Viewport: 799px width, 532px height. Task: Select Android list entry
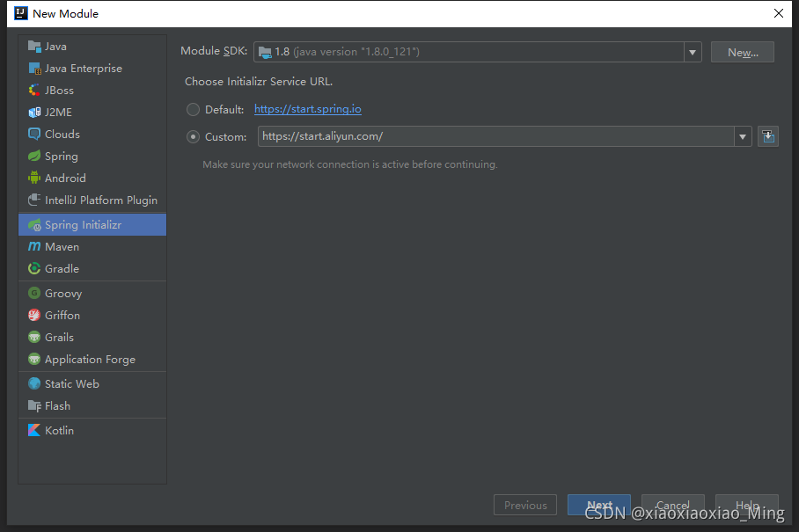(x=92, y=178)
